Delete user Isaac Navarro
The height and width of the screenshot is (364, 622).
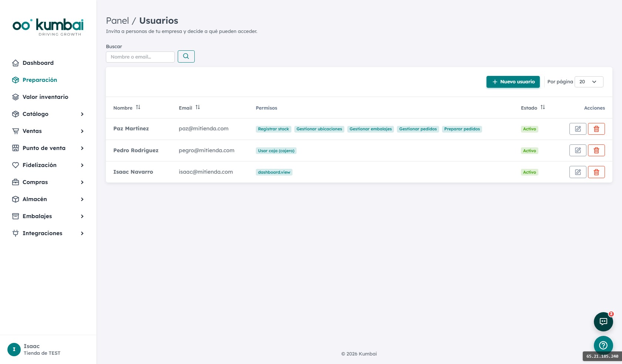[x=596, y=172]
